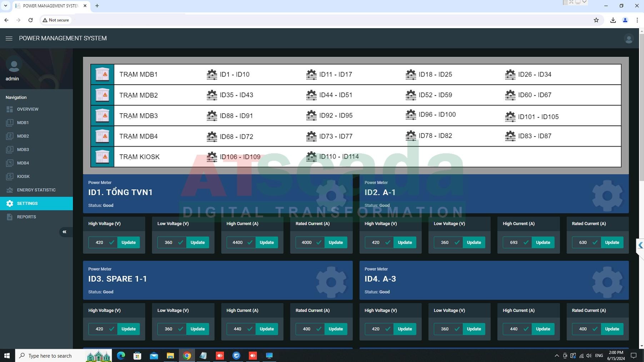The width and height of the screenshot is (644, 362).
Task: Expand the right edge side panel arrow
Action: point(640,245)
